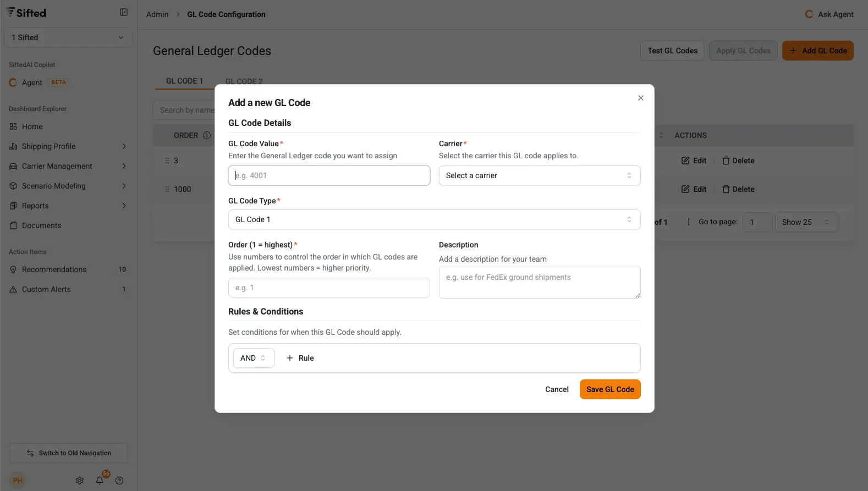This screenshot has width=868, height=491.
Task: Click the user avatar PH
Action: point(18,481)
